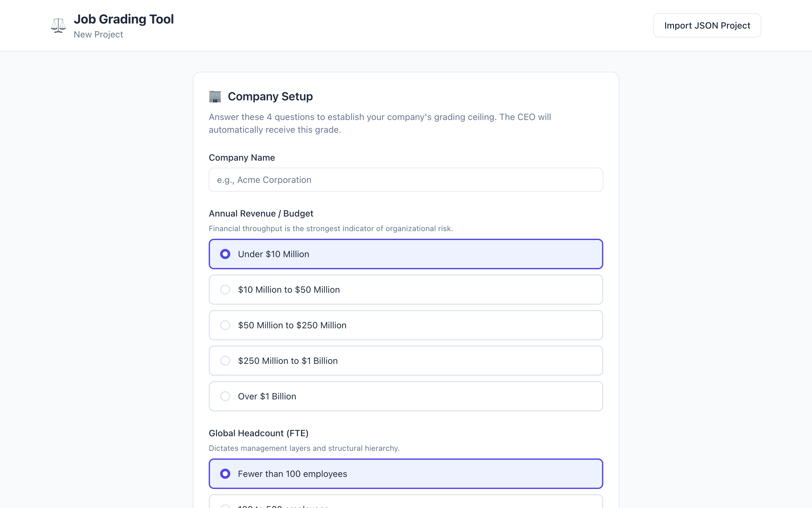Select Over $1 Billion revenue option

tap(406, 397)
